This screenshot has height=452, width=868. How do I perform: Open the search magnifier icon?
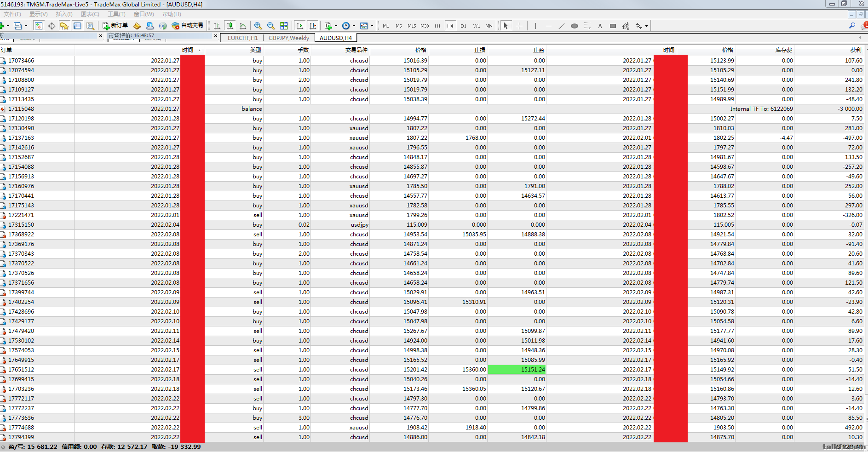(x=852, y=26)
